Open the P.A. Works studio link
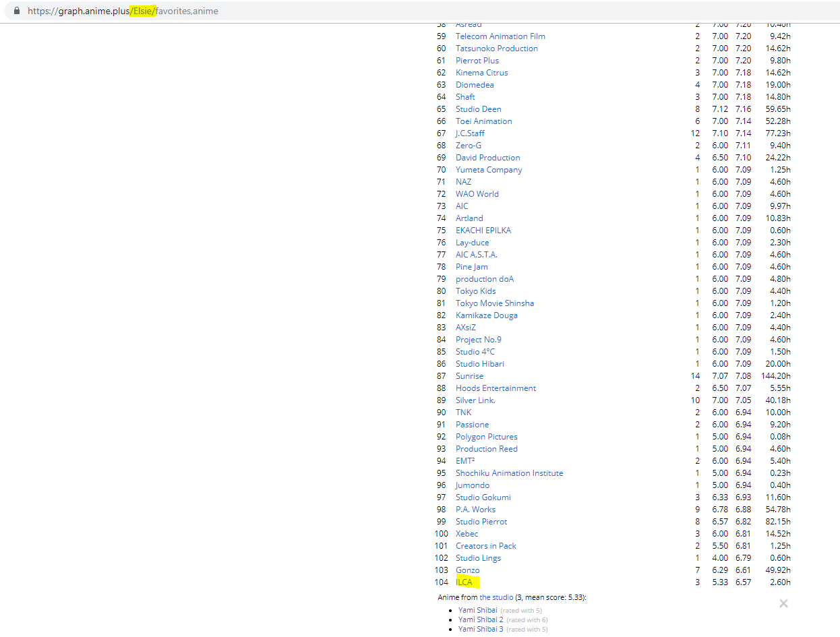The height and width of the screenshot is (637, 840). click(x=475, y=510)
